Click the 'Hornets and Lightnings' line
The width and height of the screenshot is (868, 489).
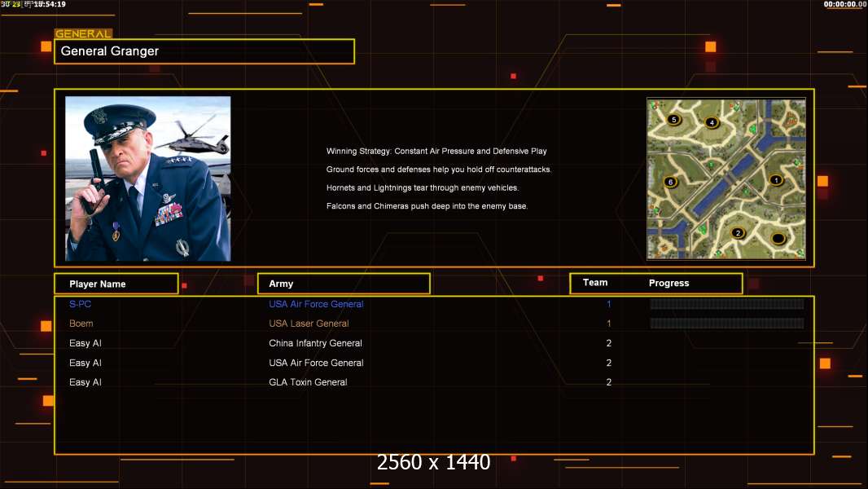pos(423,187)
